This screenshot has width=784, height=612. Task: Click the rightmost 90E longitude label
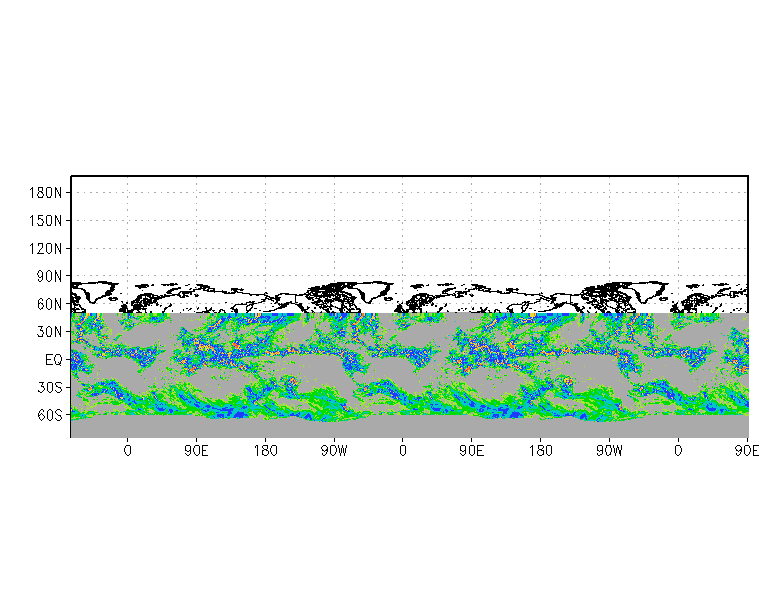tap(747, 451)
